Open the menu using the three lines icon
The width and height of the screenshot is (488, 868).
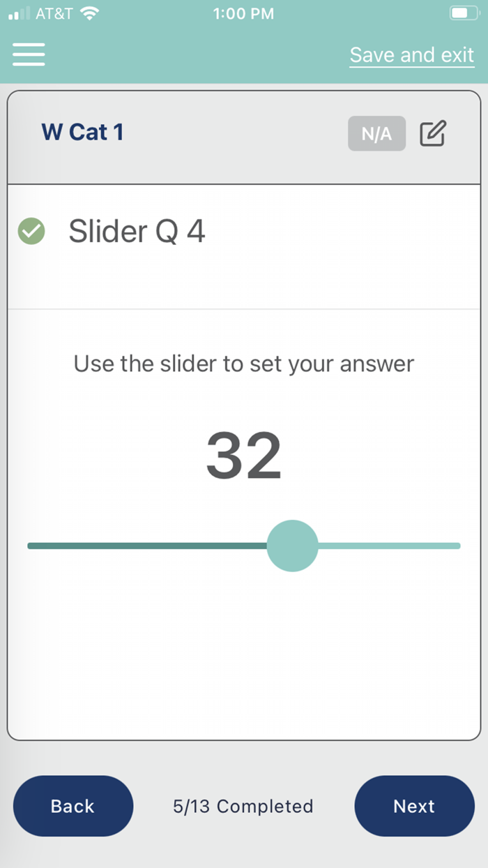click(x=28, y=54)
